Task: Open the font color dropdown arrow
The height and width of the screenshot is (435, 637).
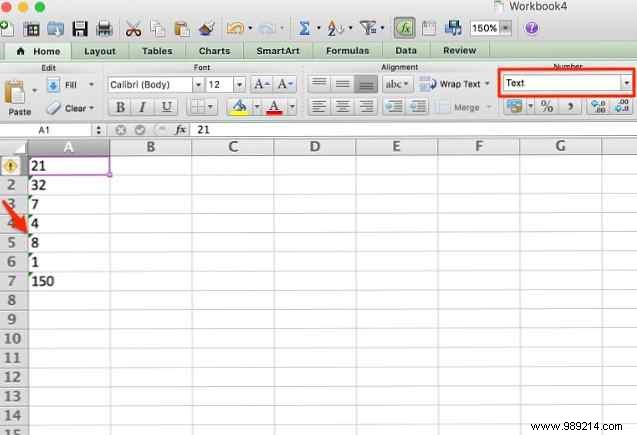Action: [292, 107]
